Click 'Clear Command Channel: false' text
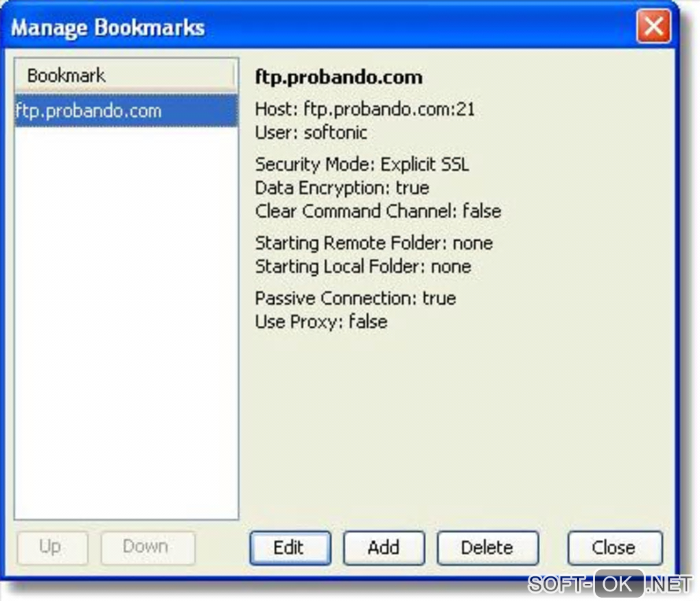The height and width of the screenshot is (601, 700). [x=378, y=211]
